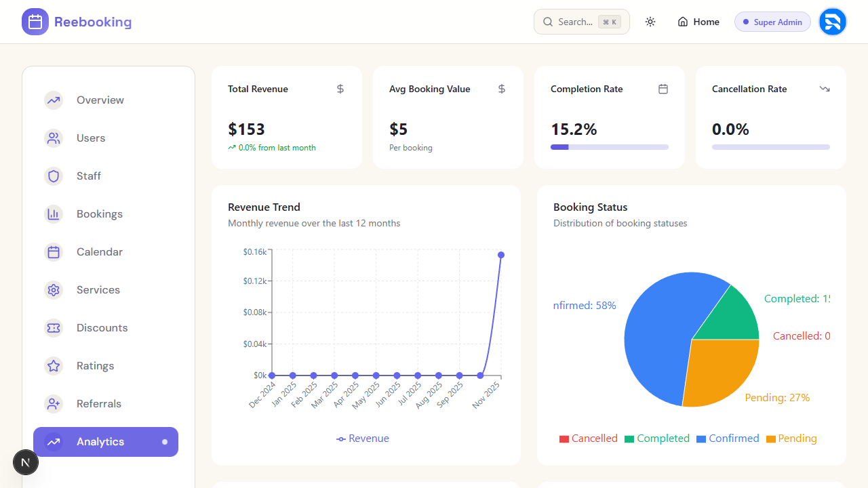The image size is (868, 488).
Task: Select the Analytics menu item
Action: pos(100,442)
